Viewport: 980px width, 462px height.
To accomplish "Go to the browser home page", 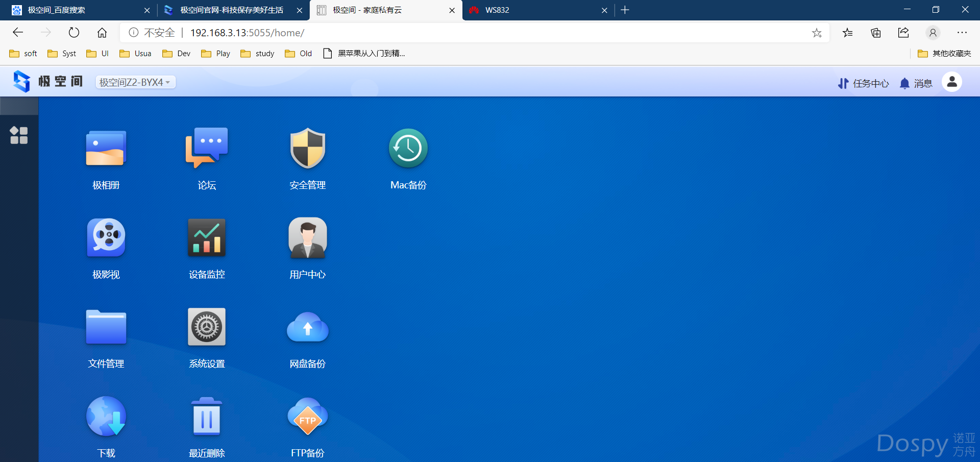I will click(x=102, y=33).
